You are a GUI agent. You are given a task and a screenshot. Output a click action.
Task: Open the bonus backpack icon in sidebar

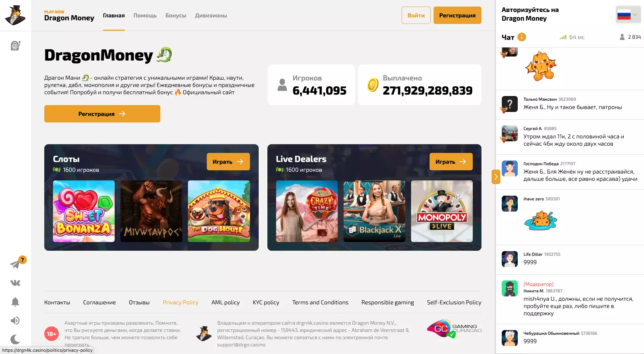pos(15,45)
